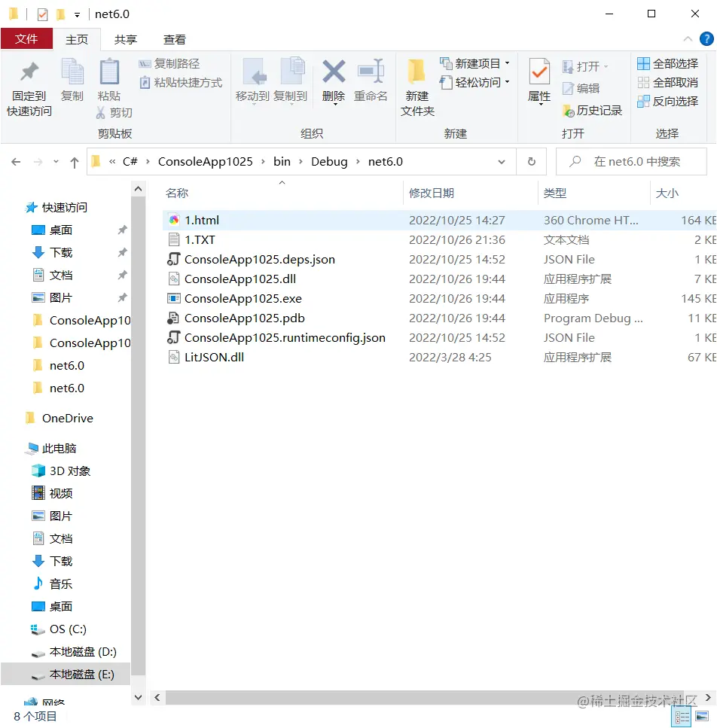Click Select All (全部选择)
The image size is (717, 728).
(x=668, y=63)
